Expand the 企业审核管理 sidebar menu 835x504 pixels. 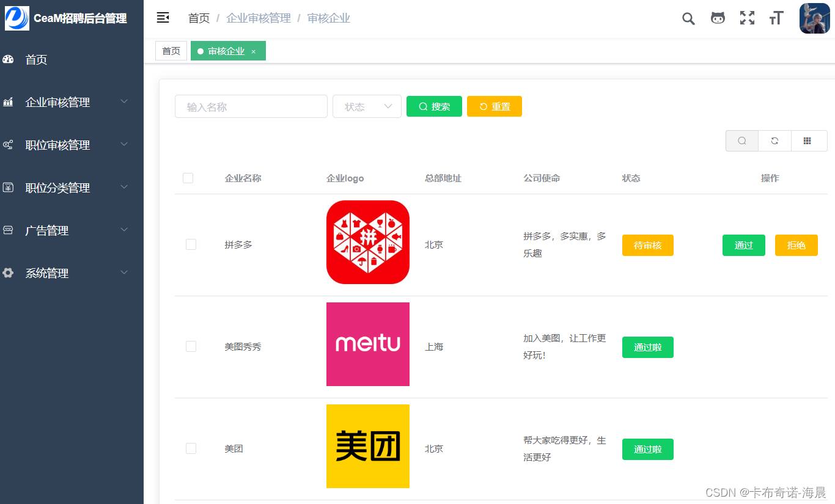point(72,102)
